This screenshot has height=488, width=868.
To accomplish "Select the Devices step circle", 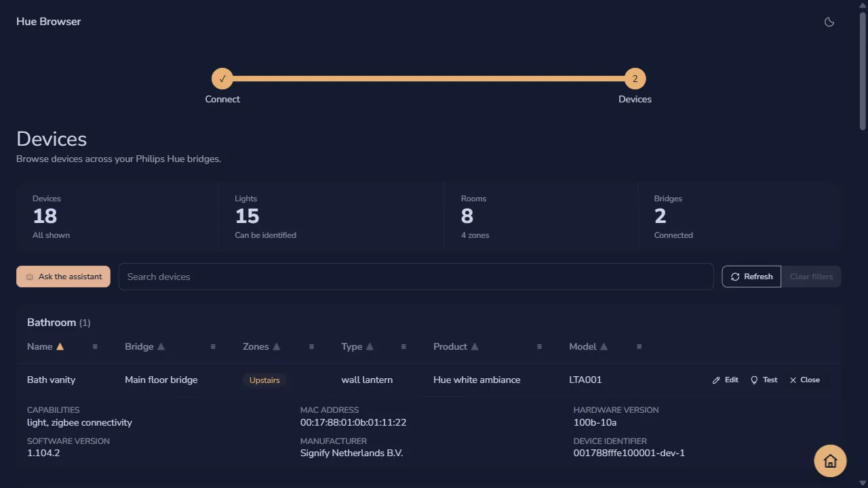I will (635, 79).
